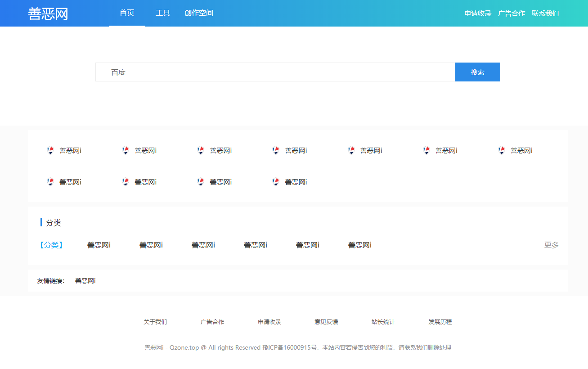Select the second 善恶网i icon in the top row
Screen dimensions: 588x369
point(140,150)
